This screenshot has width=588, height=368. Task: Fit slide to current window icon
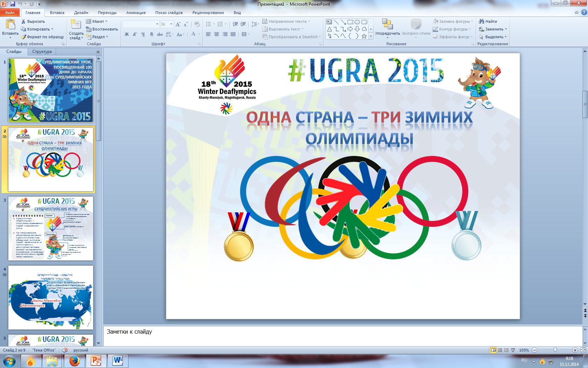(583, 350)
